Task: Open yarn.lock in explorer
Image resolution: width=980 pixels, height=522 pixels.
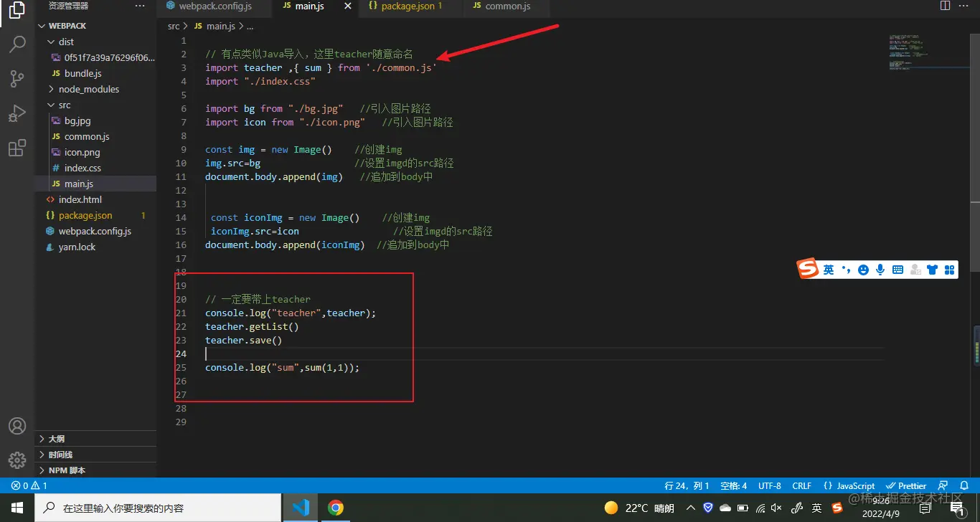Action: point(95,247)
